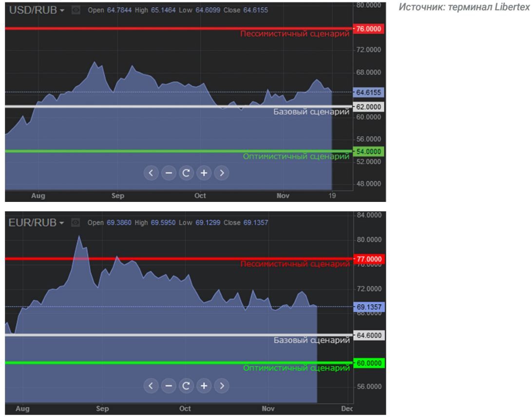Zoom in EUR/RUB chart with plus button
This screenshot has width=532, height=417.
204,386
